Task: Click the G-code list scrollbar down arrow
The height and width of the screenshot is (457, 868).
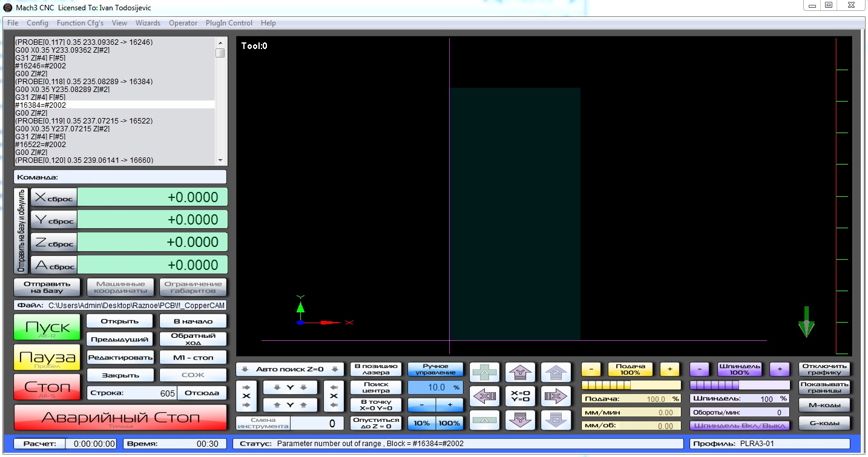Action: [x=220, y=160]
